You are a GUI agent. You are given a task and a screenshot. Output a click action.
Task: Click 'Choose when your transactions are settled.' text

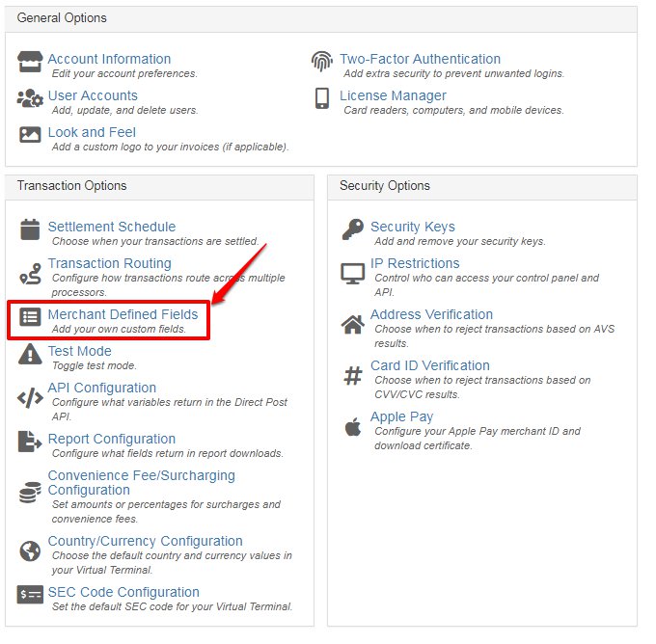point(155,241)
